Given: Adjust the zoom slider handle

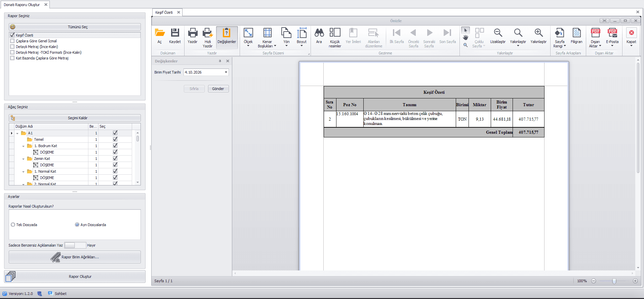Looking at the screenshot, I should (614, 281).
